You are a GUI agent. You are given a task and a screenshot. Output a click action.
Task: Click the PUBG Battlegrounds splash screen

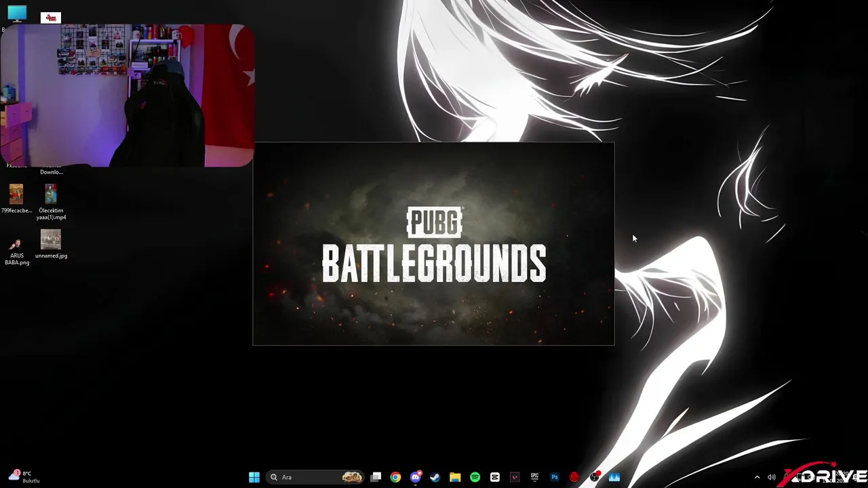[x=434, y=244]
